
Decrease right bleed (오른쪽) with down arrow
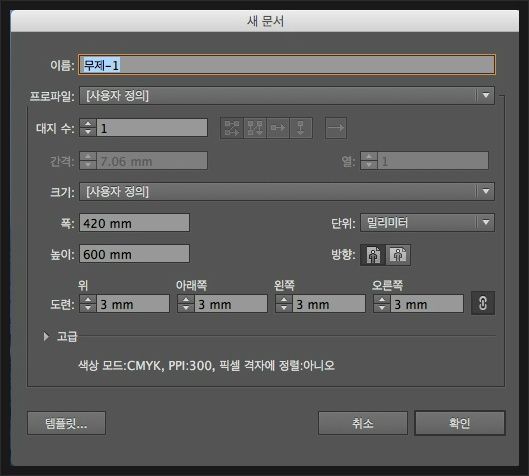click(382, 308)
